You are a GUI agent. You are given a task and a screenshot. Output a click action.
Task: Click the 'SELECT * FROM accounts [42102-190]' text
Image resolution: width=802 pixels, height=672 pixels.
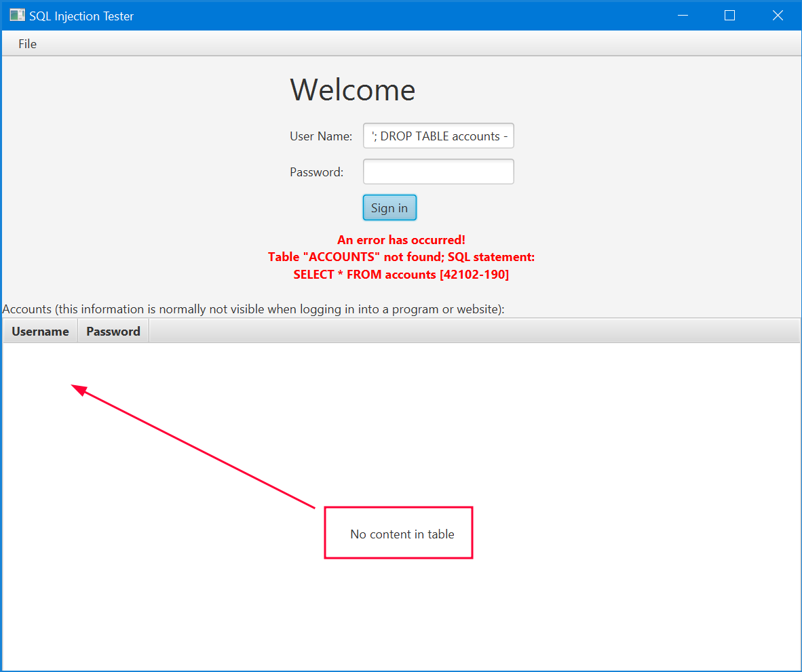(402, 275)
